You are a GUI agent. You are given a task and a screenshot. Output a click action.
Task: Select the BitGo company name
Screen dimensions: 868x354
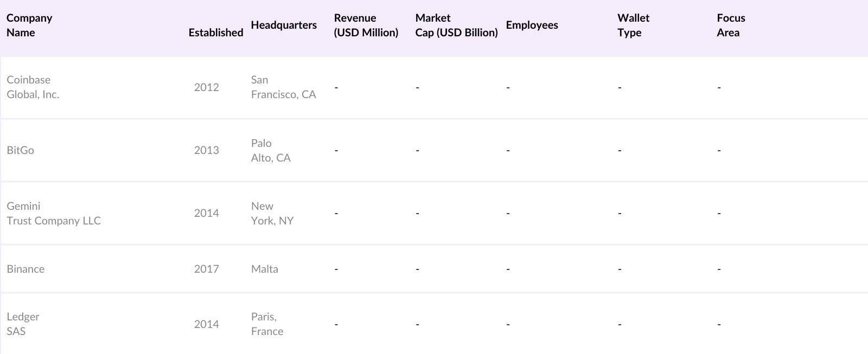click(21, 150)
